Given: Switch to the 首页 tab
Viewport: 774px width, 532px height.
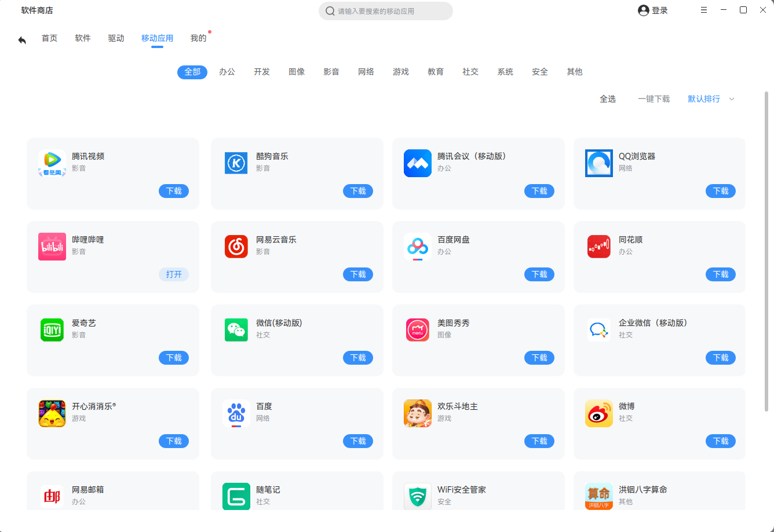Looking at the screenshot, I should pos(49,38).
